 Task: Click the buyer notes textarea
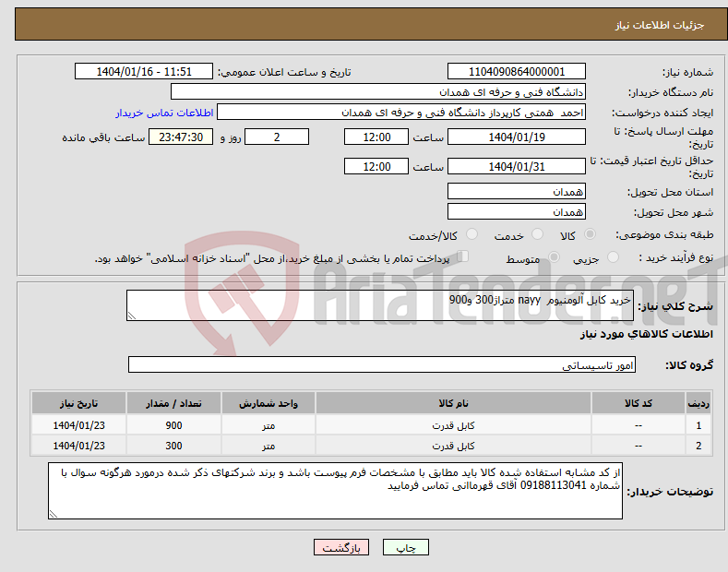335,491
